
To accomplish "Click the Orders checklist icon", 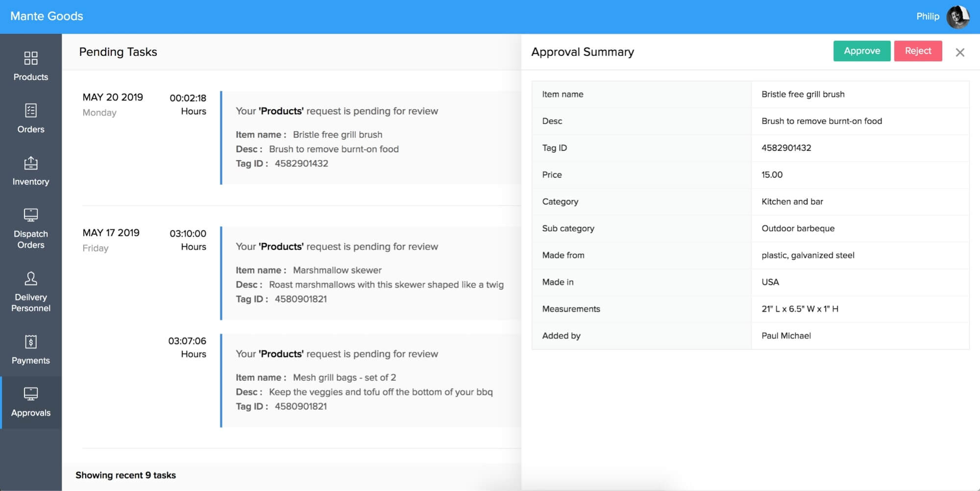I will [31, 111].
